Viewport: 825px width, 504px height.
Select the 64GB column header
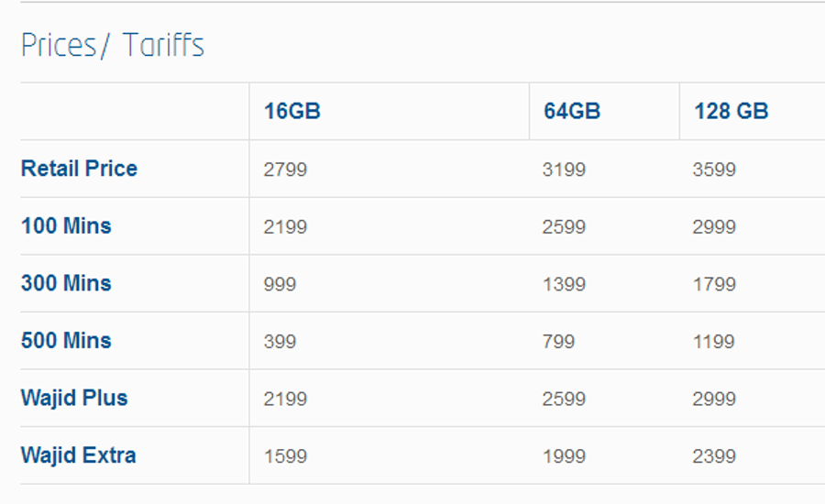tap(572, 111)
